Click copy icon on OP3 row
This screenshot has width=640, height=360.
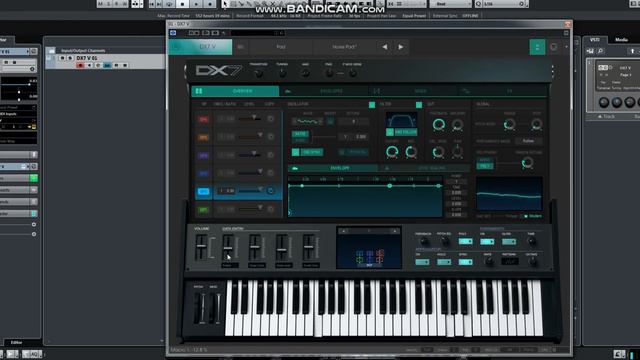tap(271, 155)
